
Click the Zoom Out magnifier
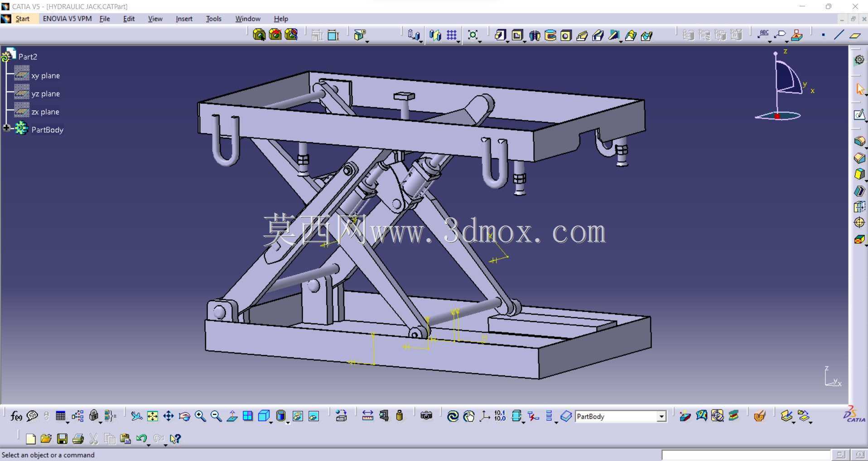[216, 416]
